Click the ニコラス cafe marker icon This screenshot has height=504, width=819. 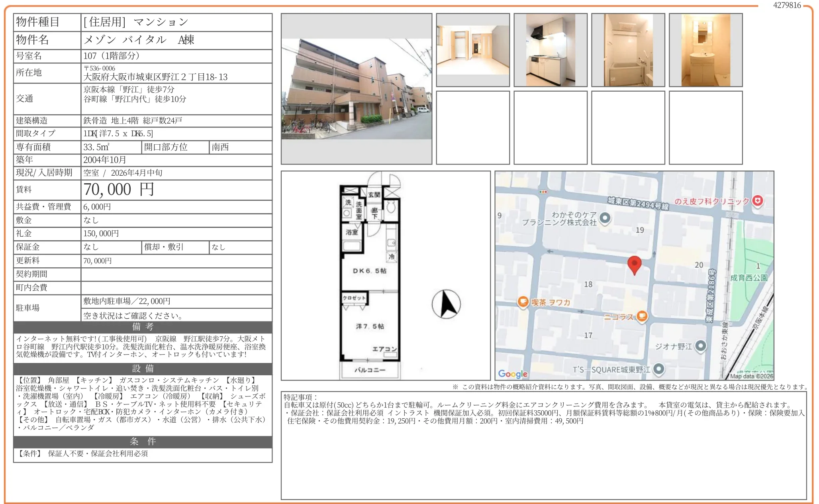(641, 316)
